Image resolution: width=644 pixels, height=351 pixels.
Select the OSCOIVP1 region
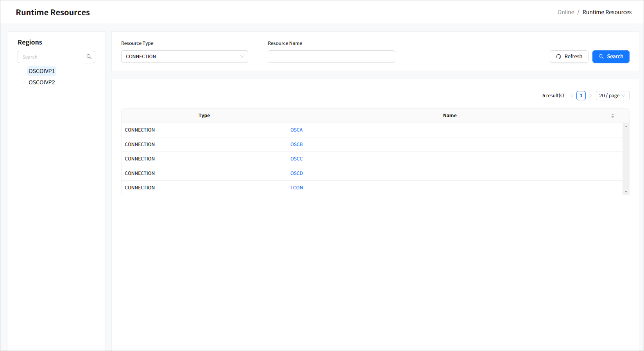click(41, 71)
